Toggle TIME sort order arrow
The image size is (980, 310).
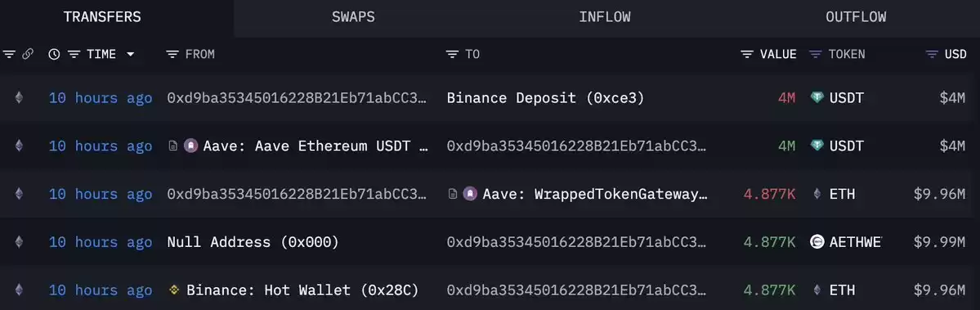point(131,54)
